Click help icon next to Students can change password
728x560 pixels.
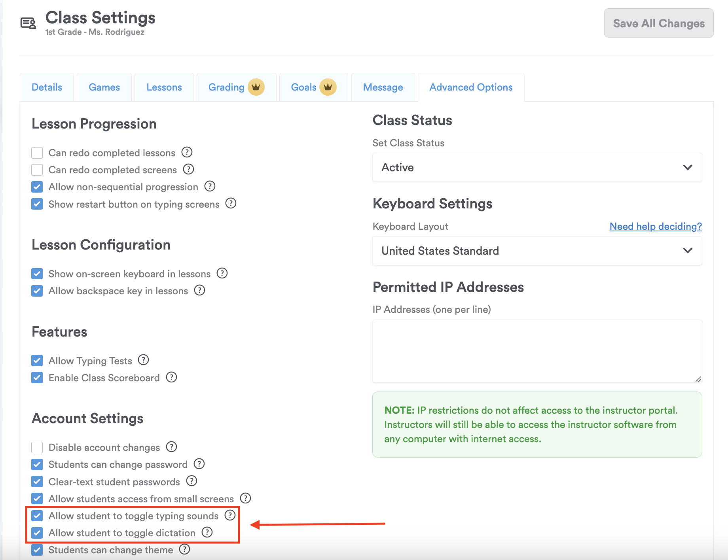pyautogui.click(x=199, y=464)
